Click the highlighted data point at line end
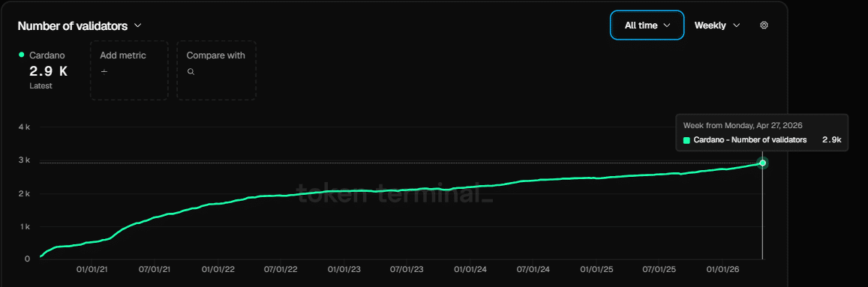This screenshot has height=287, width=868. (762, 163)
